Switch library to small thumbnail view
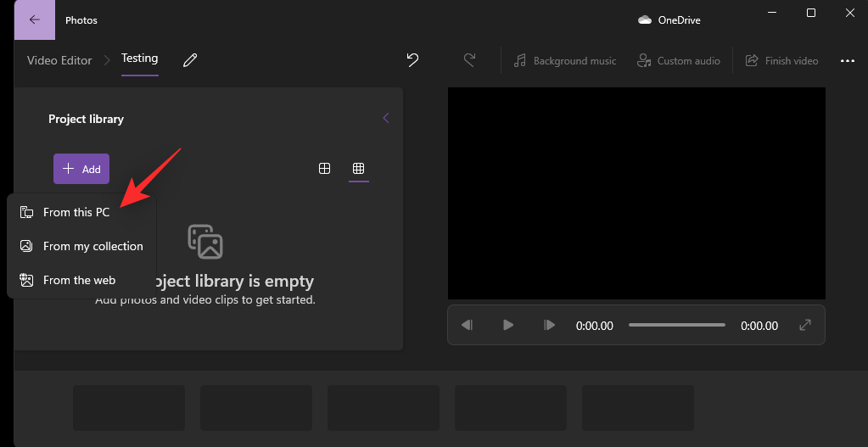Screen dimensions: 868x447 (x=359, y=168)
